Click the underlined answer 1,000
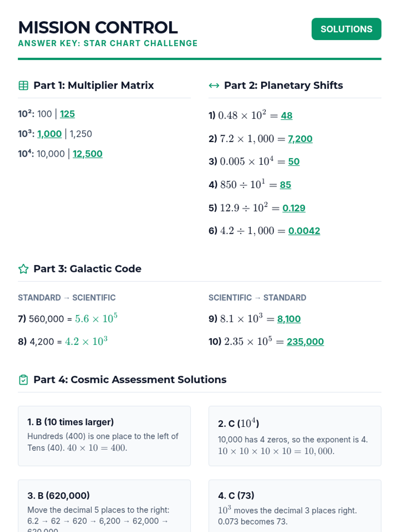The image size is (399, 532). [x=50, y=134]
